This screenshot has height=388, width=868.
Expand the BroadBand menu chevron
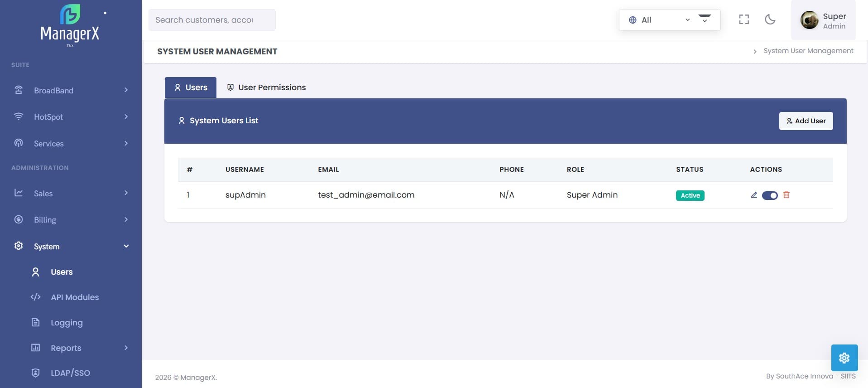(126, 90)
